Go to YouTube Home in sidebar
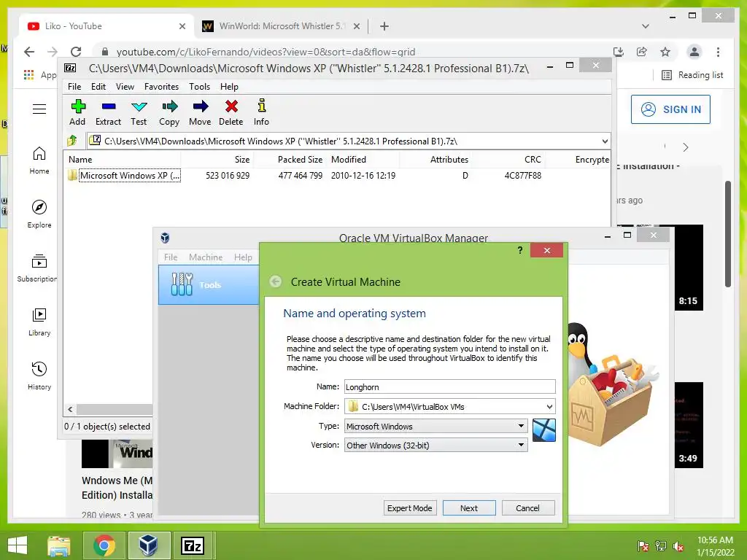This screenshot has height=560, width=747. (39, 160)
